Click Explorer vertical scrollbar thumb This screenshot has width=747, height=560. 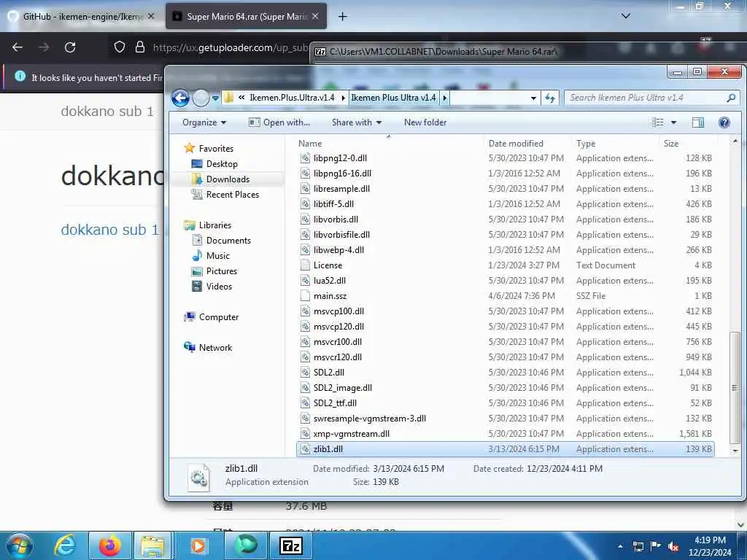coord(735,386)
